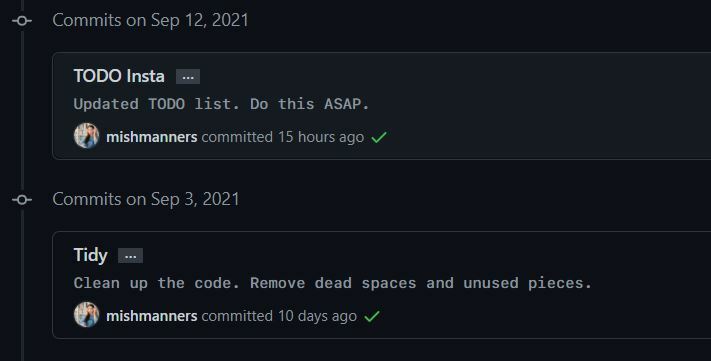Select 'Updated TODO list. Do this ASAP.' description text
711x361 pixels.
pos(221,104)
